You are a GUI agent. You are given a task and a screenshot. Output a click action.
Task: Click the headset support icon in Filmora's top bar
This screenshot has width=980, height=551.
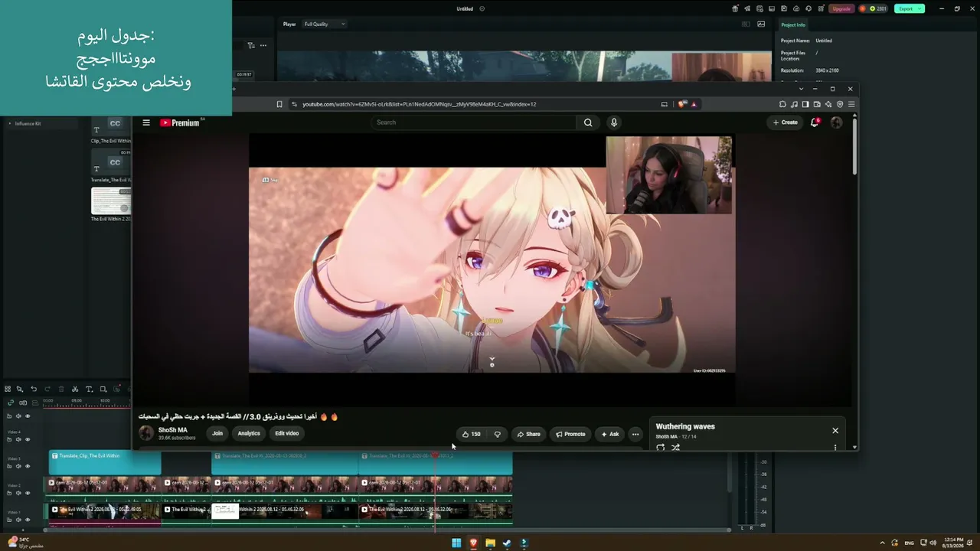(x=807, y=8)
